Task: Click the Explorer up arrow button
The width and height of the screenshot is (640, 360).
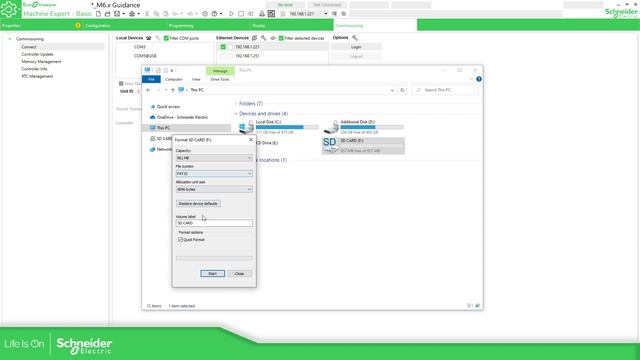Action: coord(173,90)
